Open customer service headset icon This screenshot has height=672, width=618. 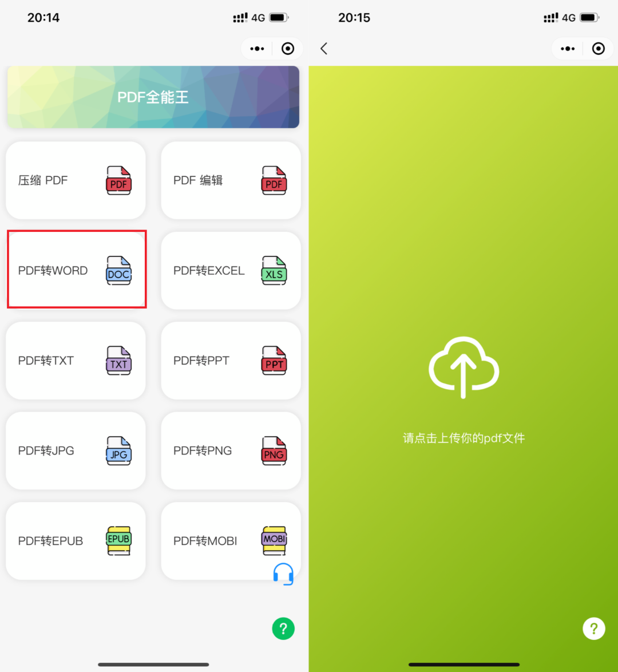click(283, 574)
